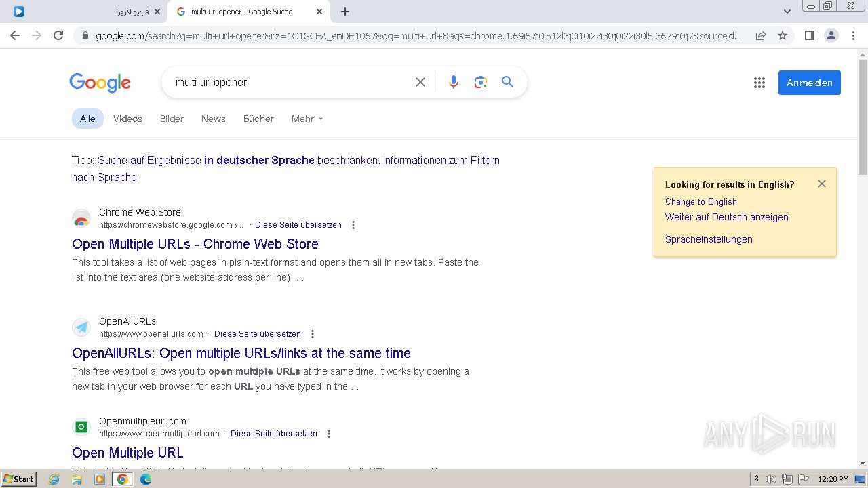
Task: Close the 'multi url opener' tab
Action: tap(319, 12)
